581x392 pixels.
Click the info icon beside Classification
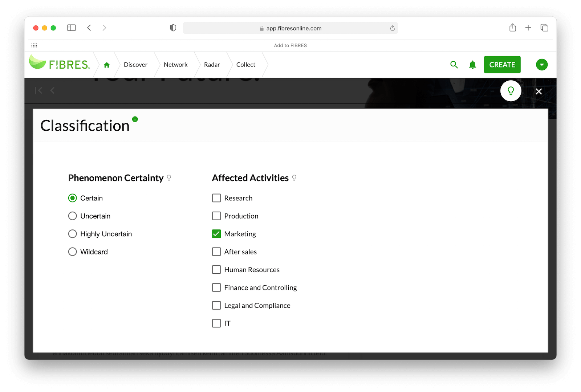135,119
